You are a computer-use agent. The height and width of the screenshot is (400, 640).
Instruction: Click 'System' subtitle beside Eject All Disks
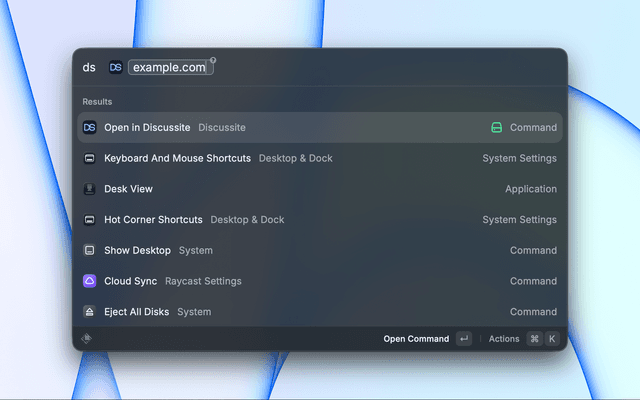(194, 312)
